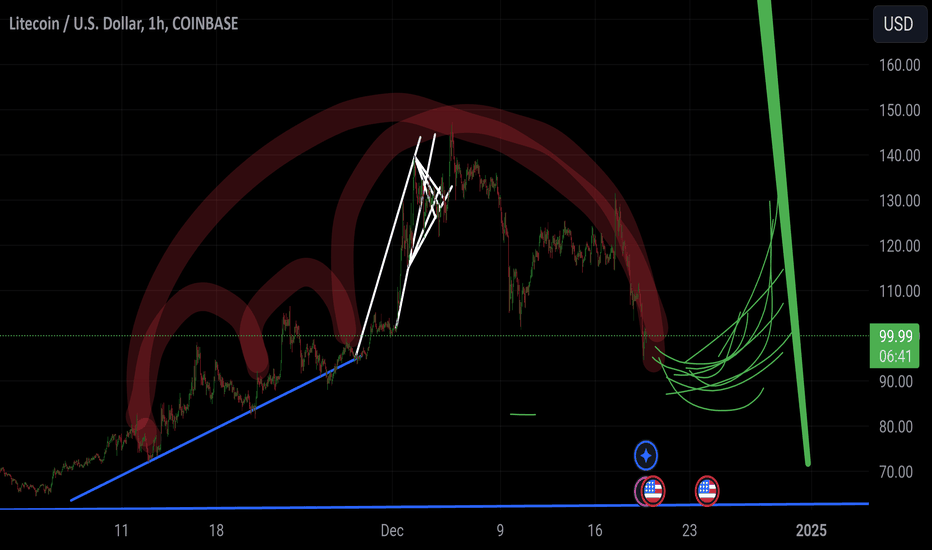The height and width of the screenshot is (550, 932).
Task: Click the 130.00 price axis label
Action: 900,200
